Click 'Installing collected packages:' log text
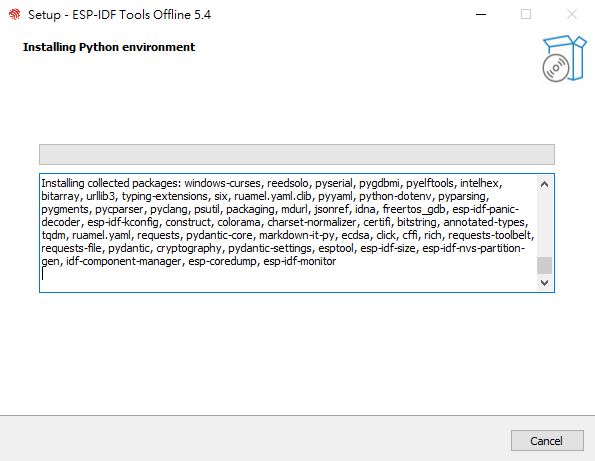This screenshot has width=595, height=461. point(111,183)
